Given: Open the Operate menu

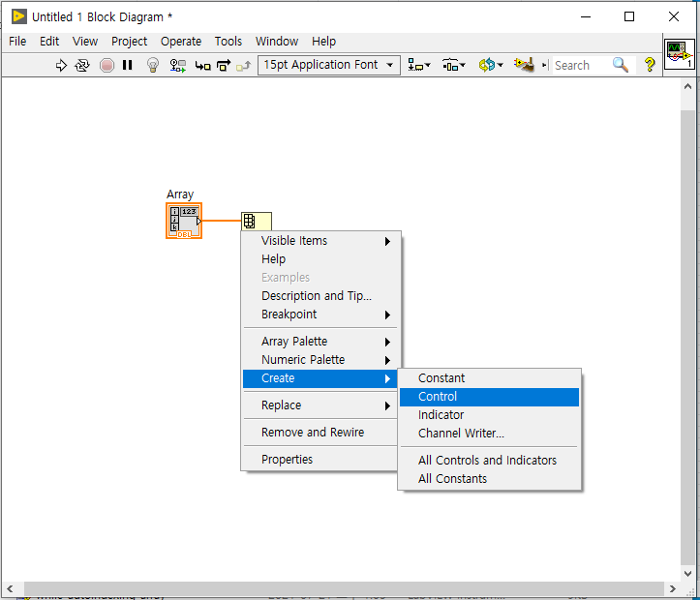Looking at the screenshot, I should (x=181, y=42).
